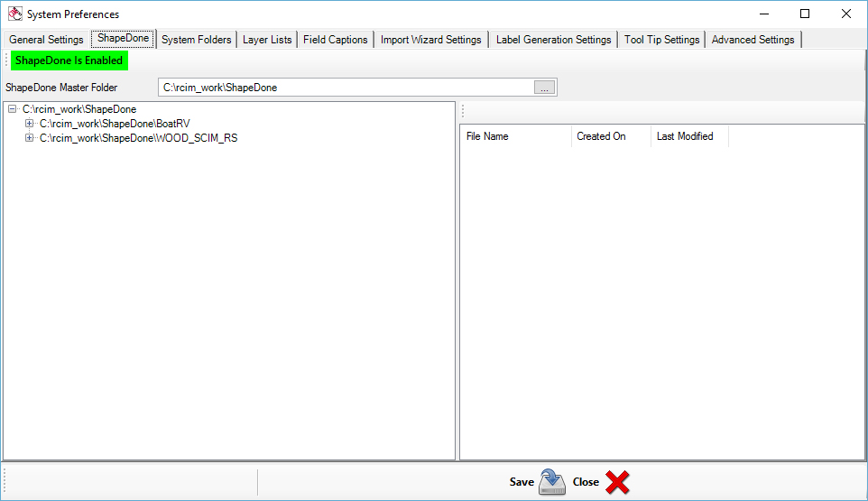Select the Advanced Settings tab
Viewport: 868px width, 501px height.
[753, 40]
